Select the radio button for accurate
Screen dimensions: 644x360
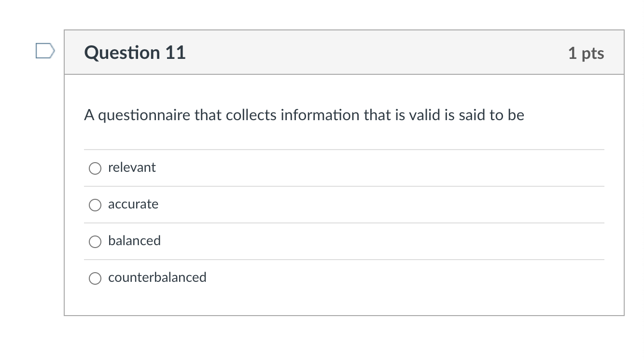tap(95, 205)
